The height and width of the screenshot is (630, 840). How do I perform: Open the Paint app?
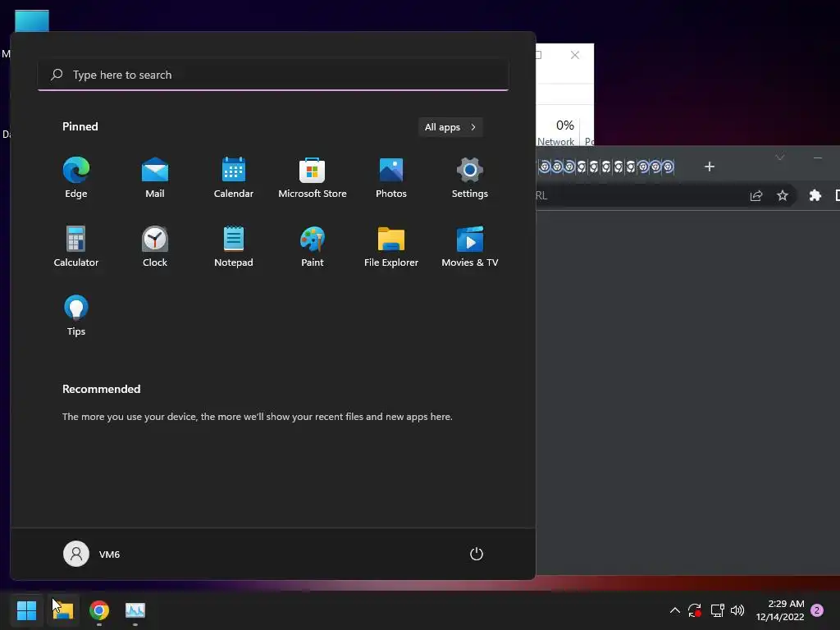tap(313, 247)
